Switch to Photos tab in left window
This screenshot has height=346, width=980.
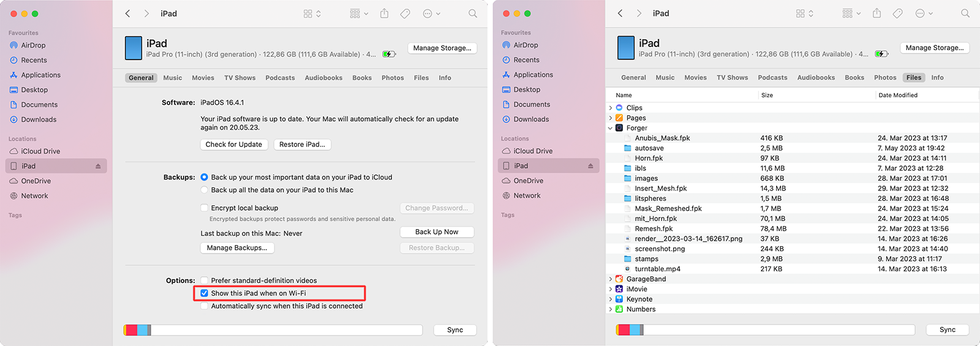pyautogui.click(x=393, y=78)
